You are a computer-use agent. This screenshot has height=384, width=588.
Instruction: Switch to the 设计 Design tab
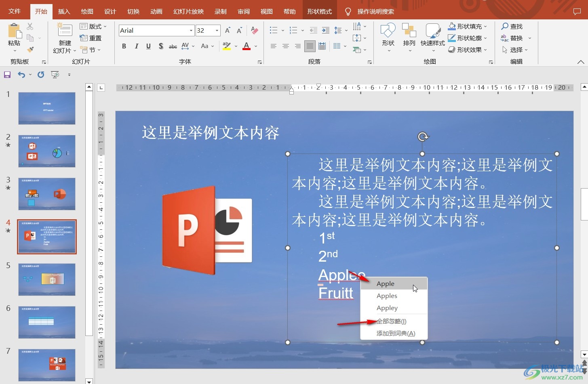pos(110,11)
